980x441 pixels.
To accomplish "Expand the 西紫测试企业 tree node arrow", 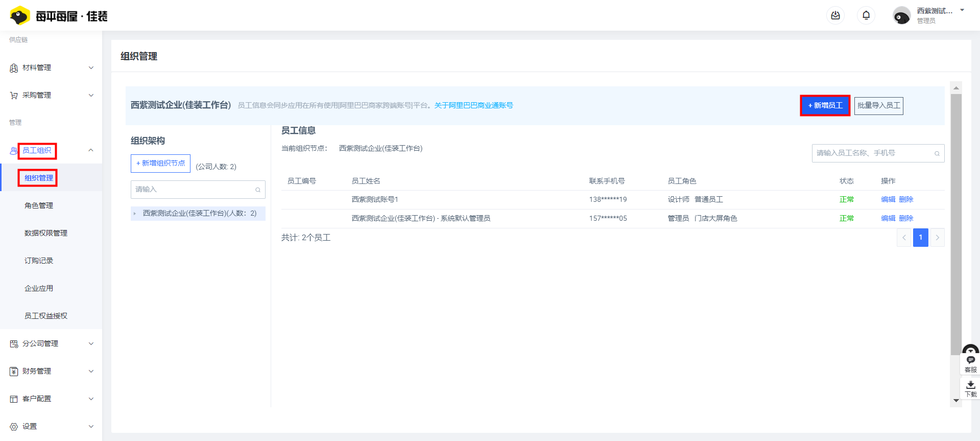I will tap(135, 214).
